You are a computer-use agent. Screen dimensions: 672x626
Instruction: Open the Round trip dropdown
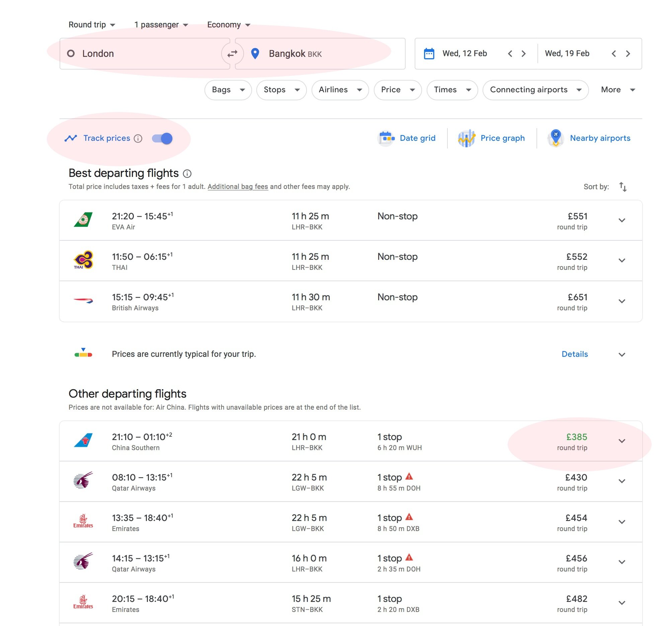tap(92, 25)
